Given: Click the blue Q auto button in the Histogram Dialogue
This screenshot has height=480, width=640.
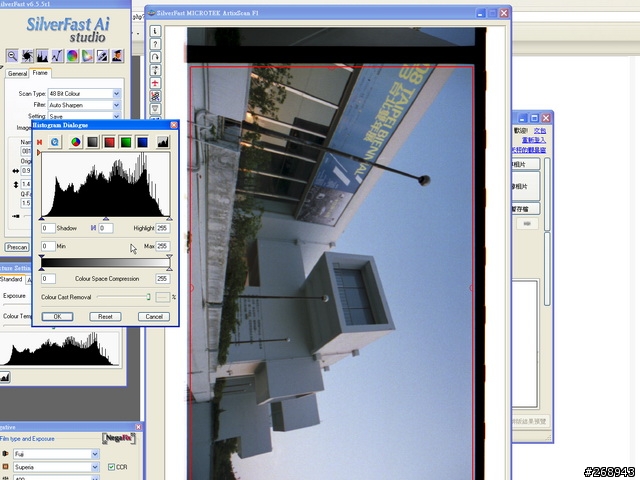Looking at the screenshot, I should pos(55,142).
